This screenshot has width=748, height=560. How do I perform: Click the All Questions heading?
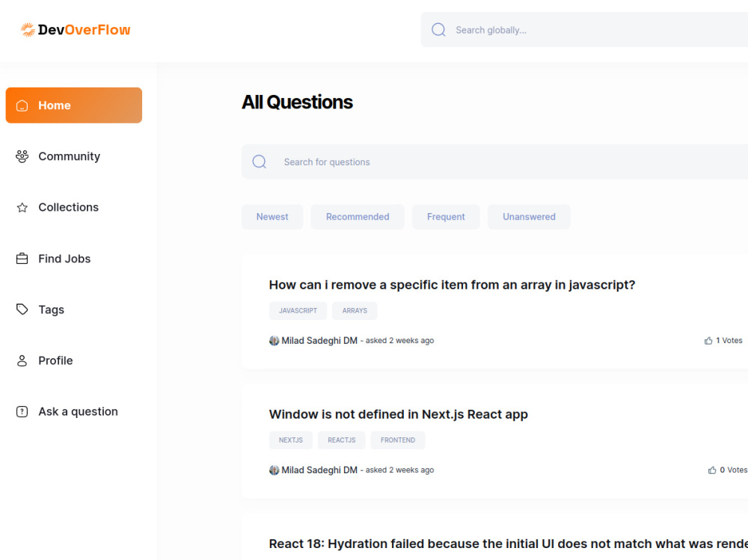(297, 102)
